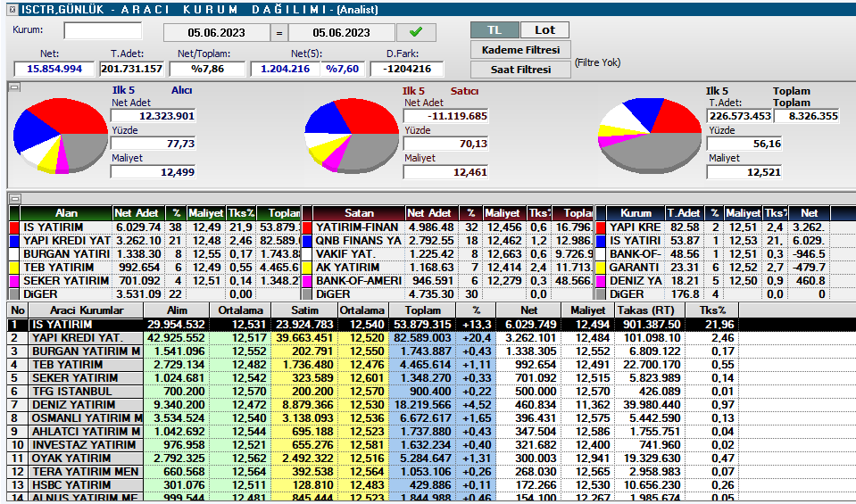Click the start date 05.06.2023 field
Image resolution: width=856 pixels, height=504 pixels.
coord(216,33)
